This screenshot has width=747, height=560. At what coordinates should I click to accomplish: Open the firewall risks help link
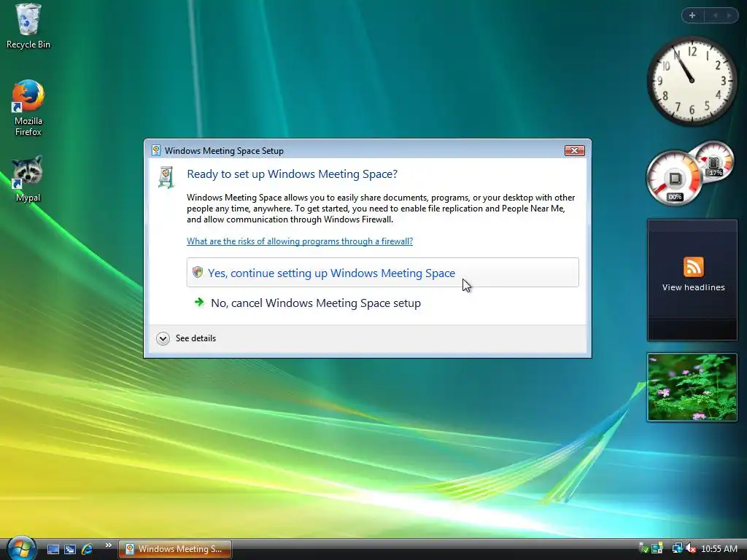click(x=300, y=241)
